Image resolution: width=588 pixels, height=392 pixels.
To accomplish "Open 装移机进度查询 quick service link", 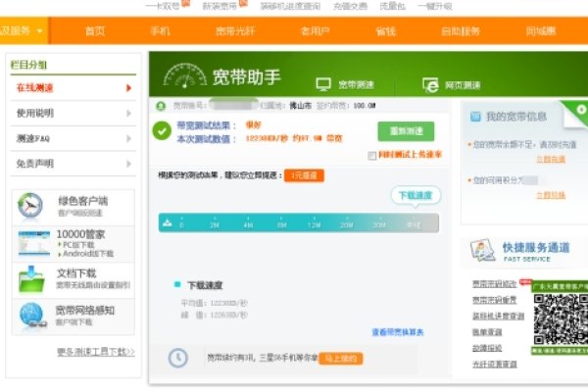I will (x=498, y=317).
